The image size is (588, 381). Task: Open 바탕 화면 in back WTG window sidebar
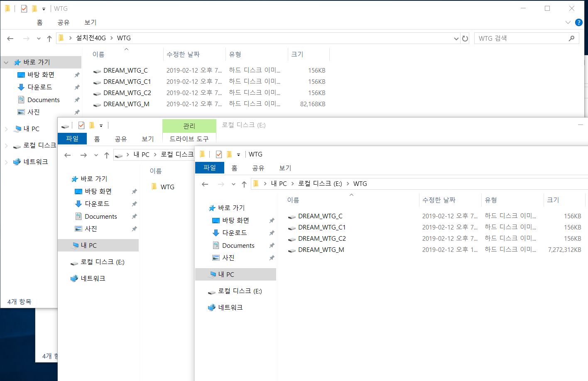pyautogui.click(x=41, y=75)
